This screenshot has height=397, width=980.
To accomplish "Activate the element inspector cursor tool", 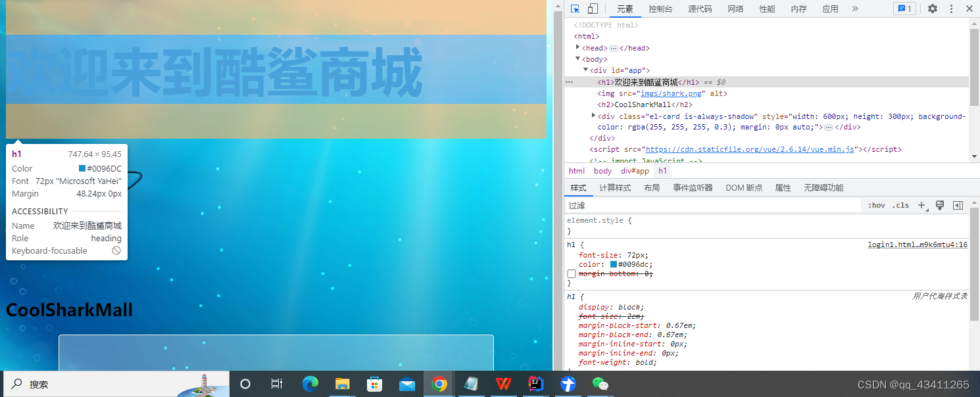I will click(576, 9).
